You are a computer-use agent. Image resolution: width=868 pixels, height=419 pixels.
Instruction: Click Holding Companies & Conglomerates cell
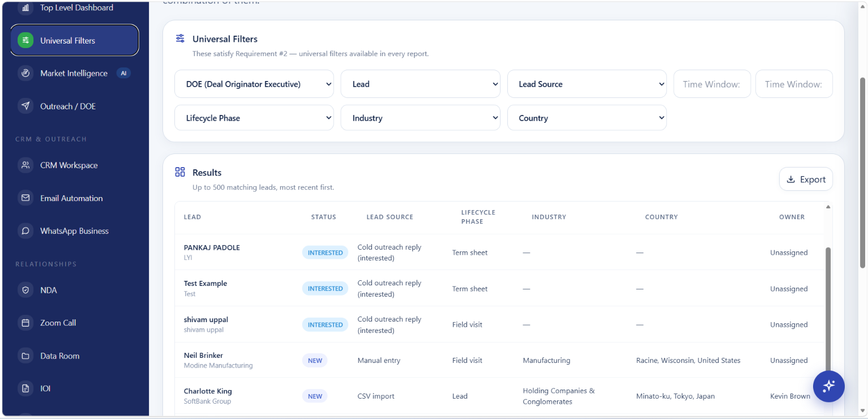[559, 396]
